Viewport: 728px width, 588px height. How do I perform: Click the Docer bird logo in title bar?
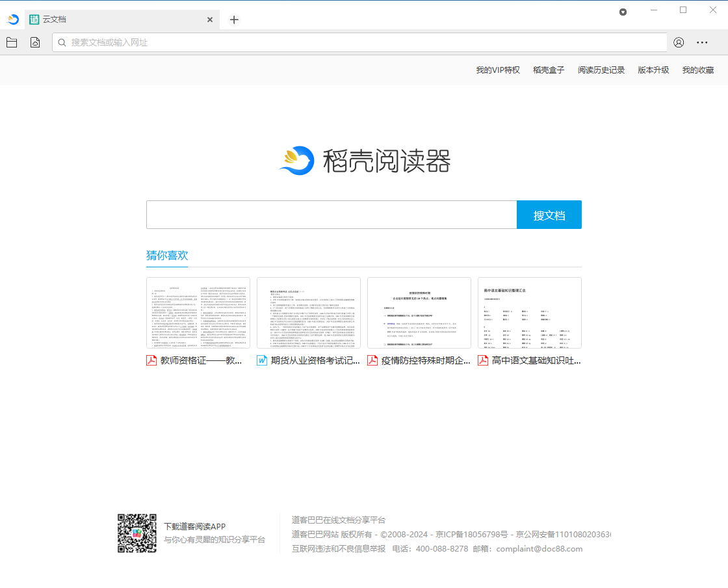pos(12,20)
